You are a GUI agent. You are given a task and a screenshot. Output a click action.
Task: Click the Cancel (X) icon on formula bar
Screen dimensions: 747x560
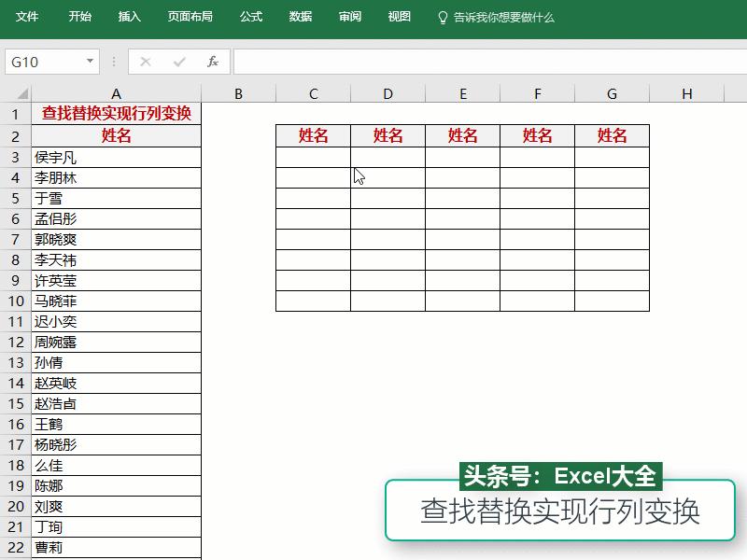(x=144, y=62)
